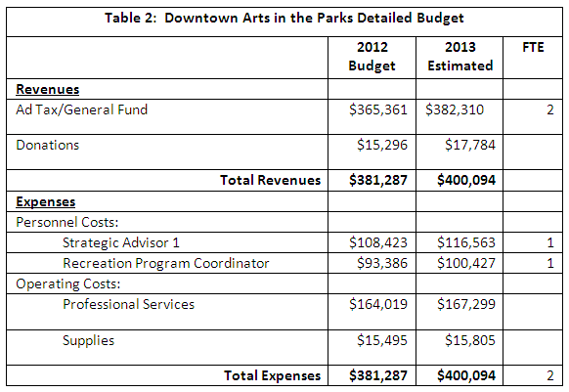
Task: Select the underlined Revenues heading
Action: pos(48,89)
